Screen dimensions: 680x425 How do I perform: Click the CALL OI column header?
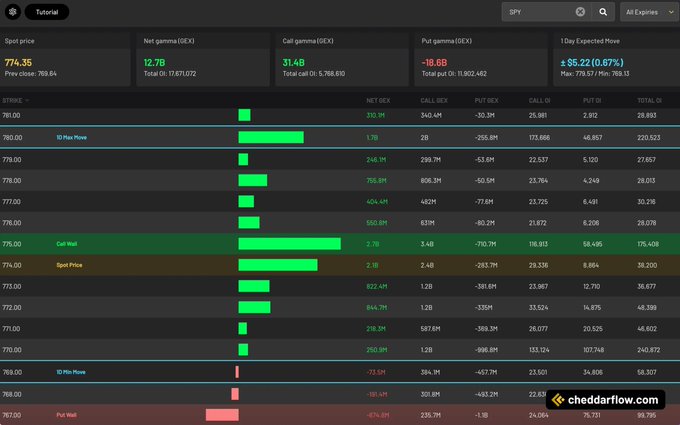539,101
